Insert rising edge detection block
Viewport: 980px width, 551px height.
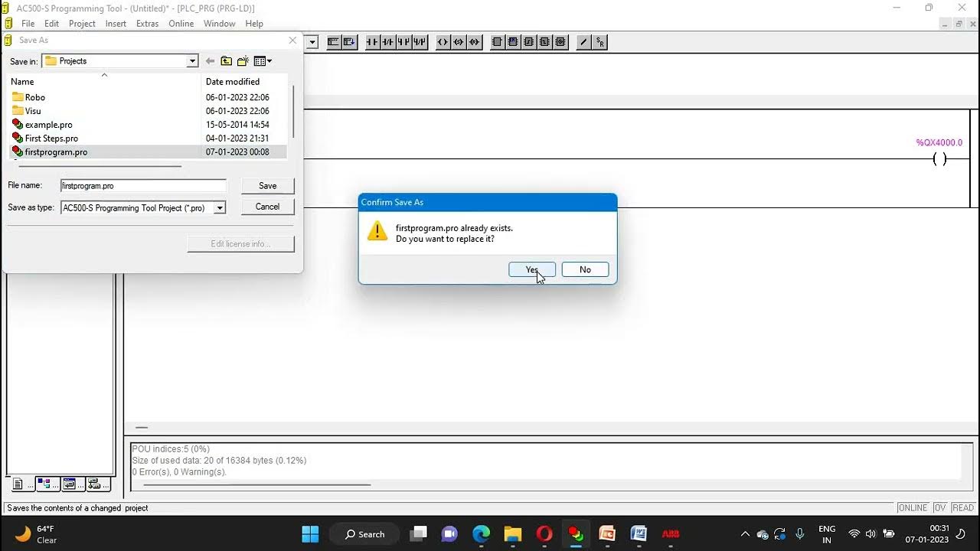pyautogui.click(x=529, y=42)
